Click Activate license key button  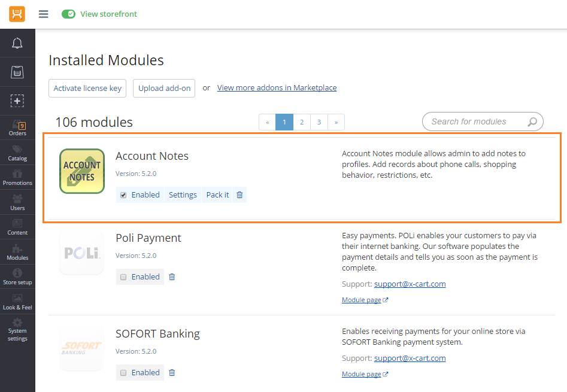pyautogui.click(x=87, y=88)
